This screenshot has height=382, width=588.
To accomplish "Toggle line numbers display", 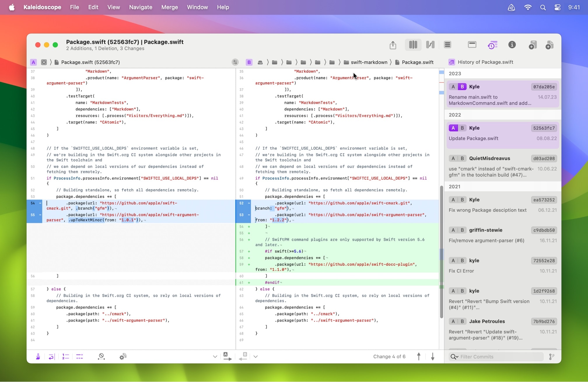I will click(66, 356).
